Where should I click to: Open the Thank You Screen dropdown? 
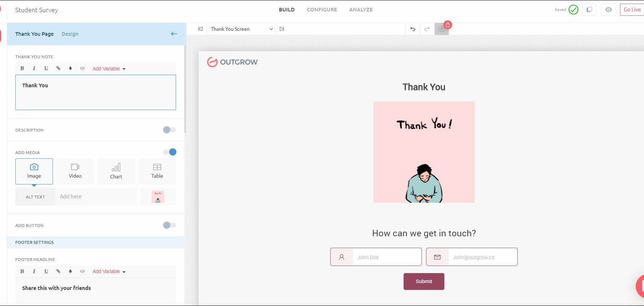pyautogui.click(x=241, y=29)
